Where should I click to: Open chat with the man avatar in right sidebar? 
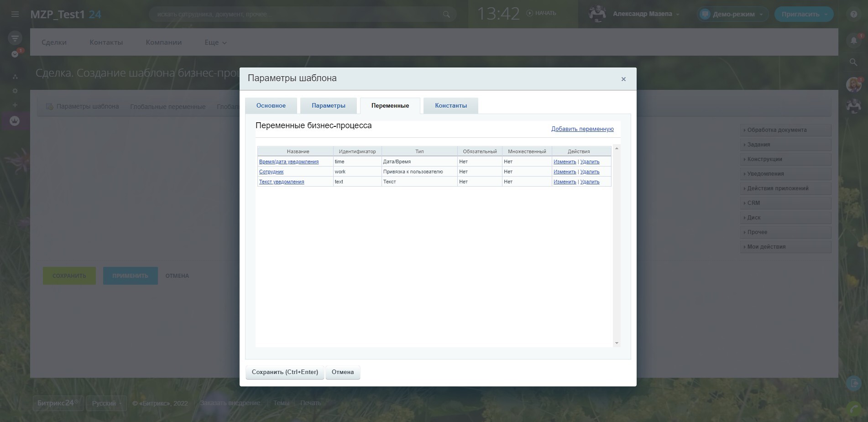pyautogui.click(x=853, y=106)
